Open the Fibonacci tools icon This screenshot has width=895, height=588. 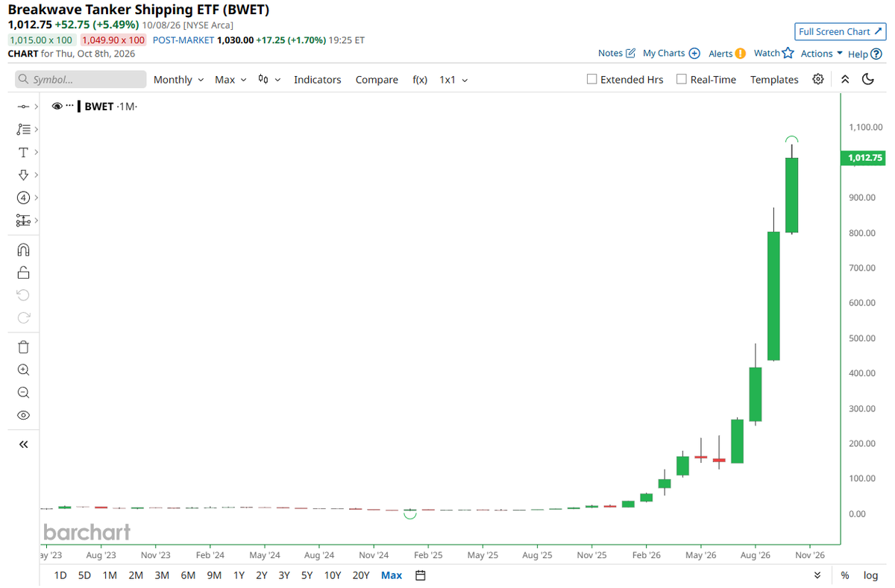[x=23, y=130]
